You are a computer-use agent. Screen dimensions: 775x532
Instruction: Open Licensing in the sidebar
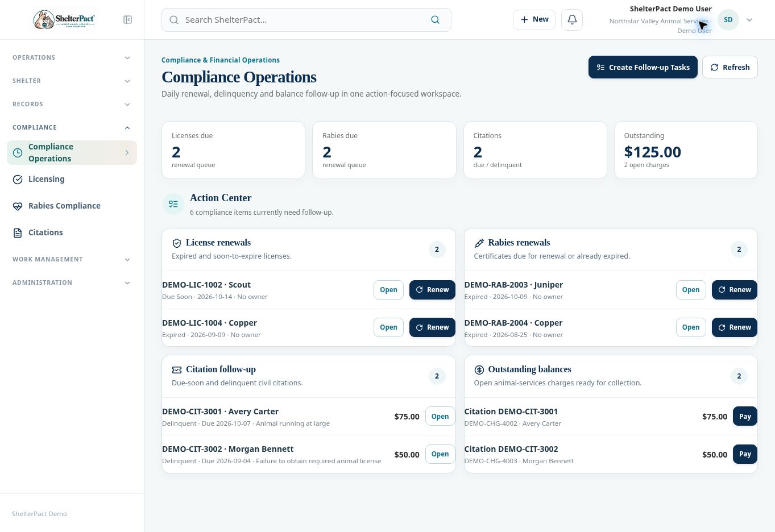[72, 180]
